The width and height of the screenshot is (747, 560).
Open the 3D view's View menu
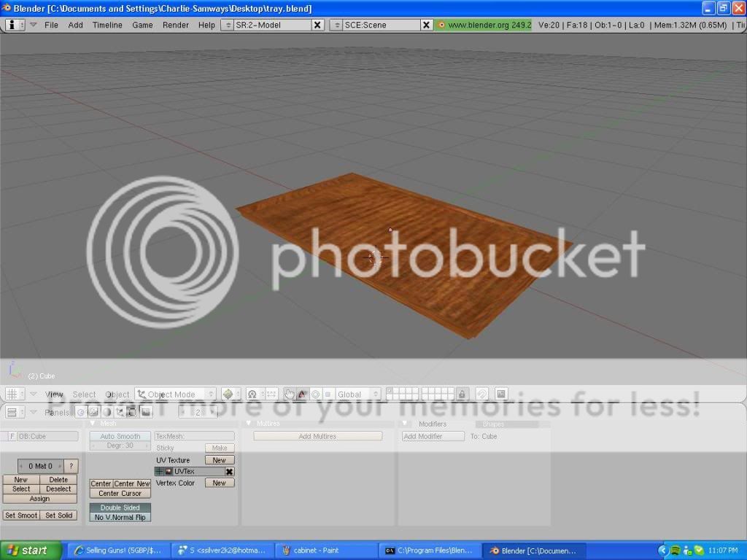click(54, 394)
